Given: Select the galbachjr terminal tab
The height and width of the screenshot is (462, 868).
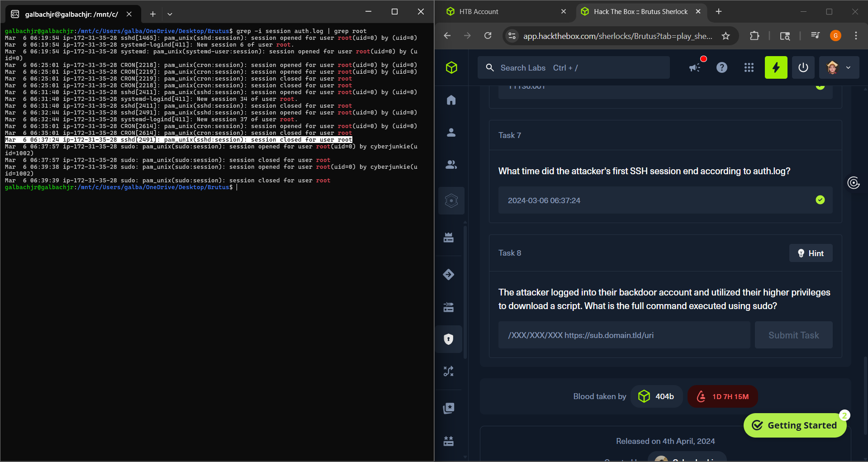Looking at the screenshot, I should tap(71, 14).
